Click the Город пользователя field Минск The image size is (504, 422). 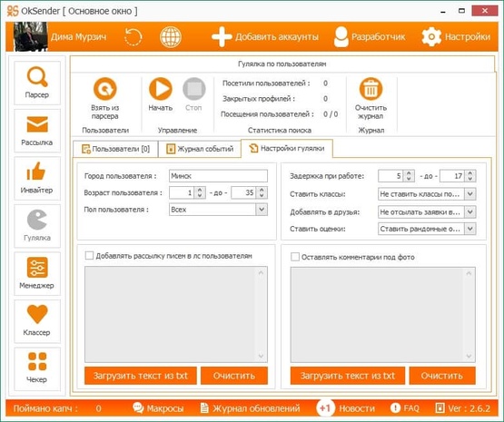pos(218,176)
